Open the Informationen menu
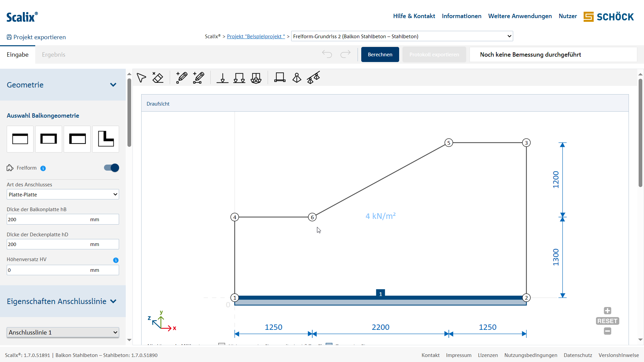Image resolution: width=644 pixels, height=362 pixels. [x=462, y=16]
